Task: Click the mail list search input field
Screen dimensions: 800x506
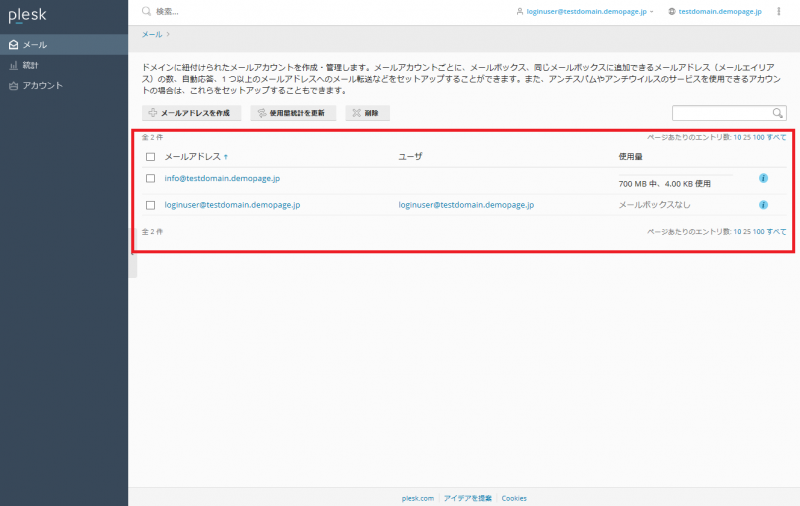Action: [x=720, y=113]
